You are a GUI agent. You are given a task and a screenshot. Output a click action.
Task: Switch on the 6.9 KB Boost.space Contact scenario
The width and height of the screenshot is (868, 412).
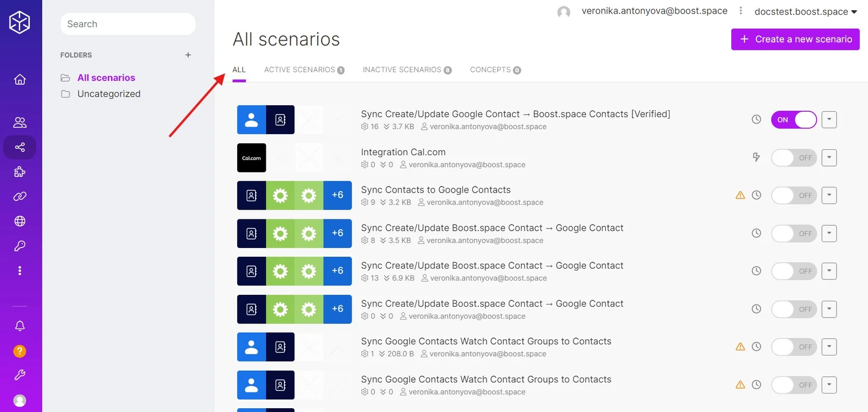pyautogui.click(x=794, y=271)
